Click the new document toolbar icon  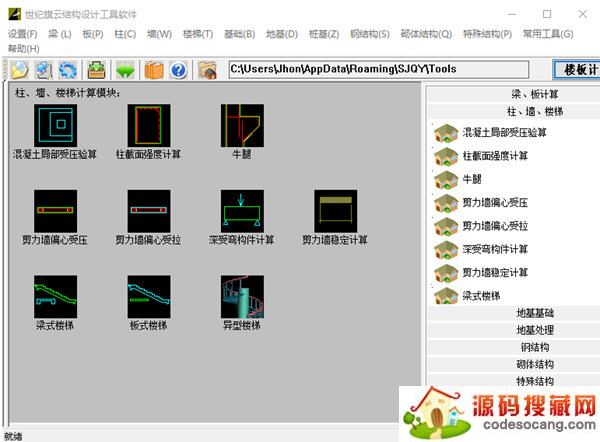(20, 70)
